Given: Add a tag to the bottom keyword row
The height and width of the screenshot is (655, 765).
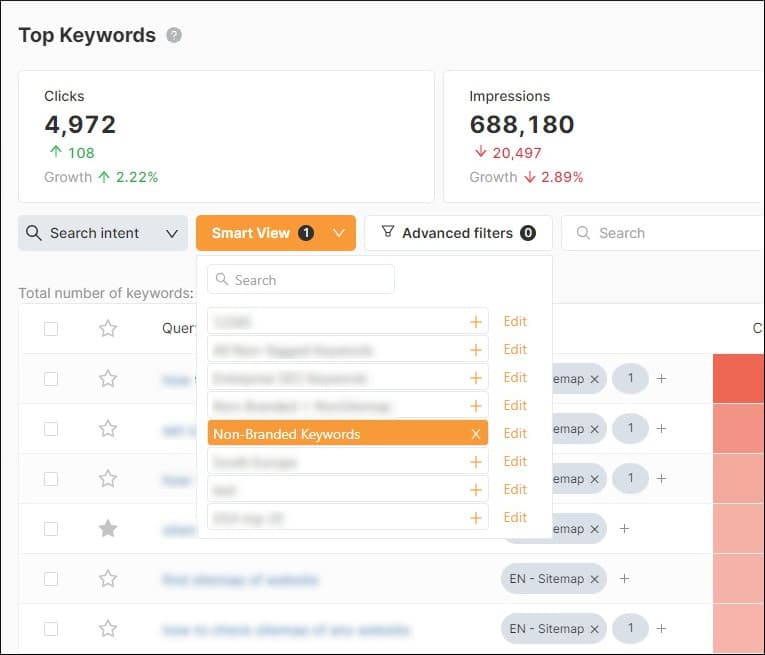Looking at the screenshot, I should coord(662,629).
